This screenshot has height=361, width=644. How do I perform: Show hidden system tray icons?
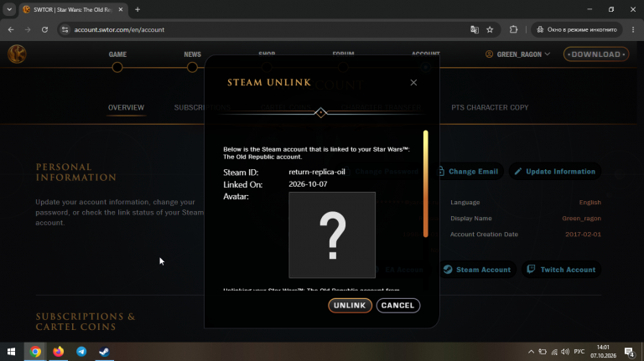[531, 352]
